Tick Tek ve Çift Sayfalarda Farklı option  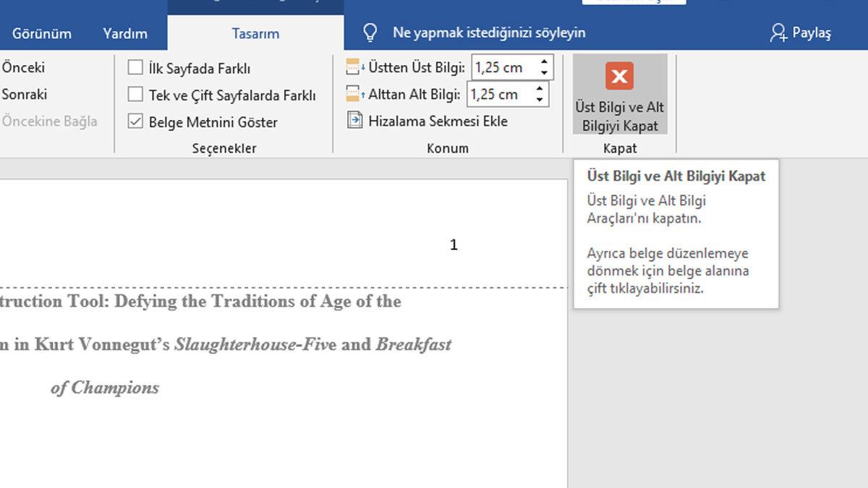[x=135, y=95]
